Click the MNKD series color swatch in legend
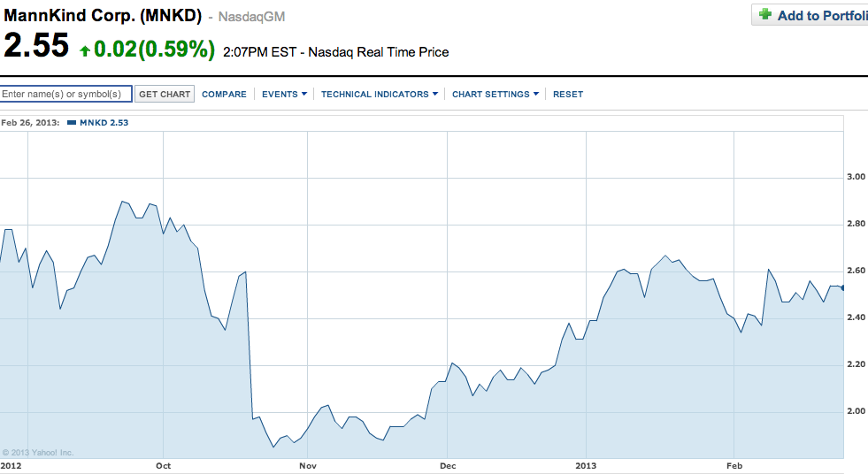Screen dimensions: 868x474 pyautogui.click(x=72, y=123)
